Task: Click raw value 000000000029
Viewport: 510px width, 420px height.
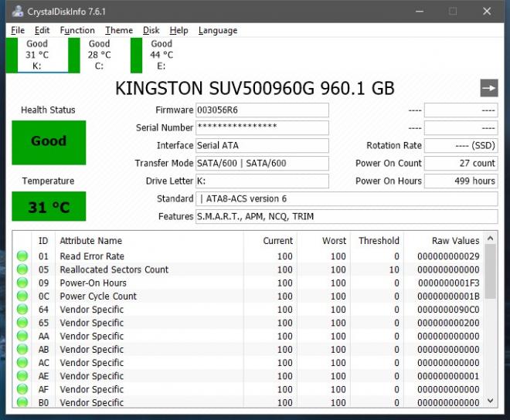Action: [x=448, y=256]
